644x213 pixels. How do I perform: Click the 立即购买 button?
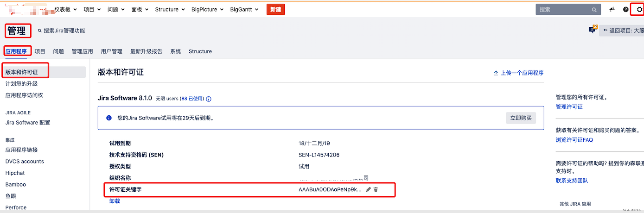[x=521, y=118]
